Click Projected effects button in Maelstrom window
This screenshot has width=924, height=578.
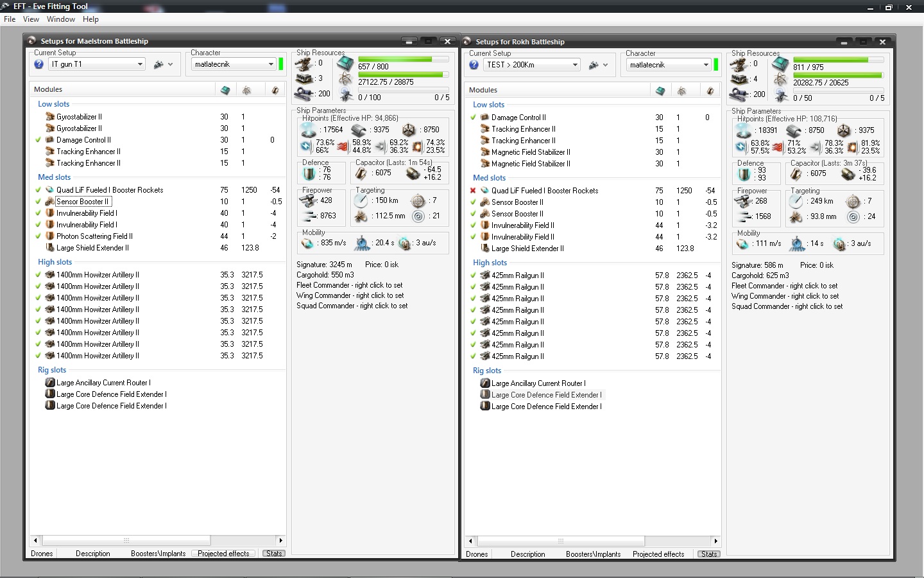click(x=223, y=554)
